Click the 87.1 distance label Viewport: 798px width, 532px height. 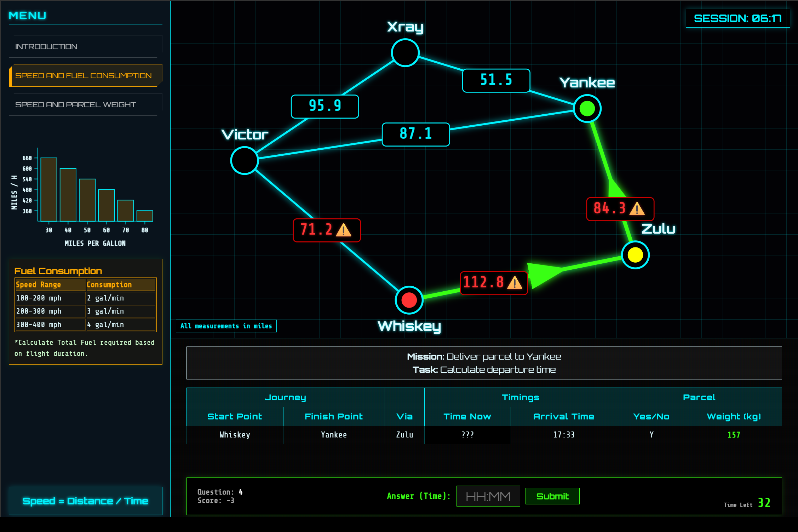416,134
